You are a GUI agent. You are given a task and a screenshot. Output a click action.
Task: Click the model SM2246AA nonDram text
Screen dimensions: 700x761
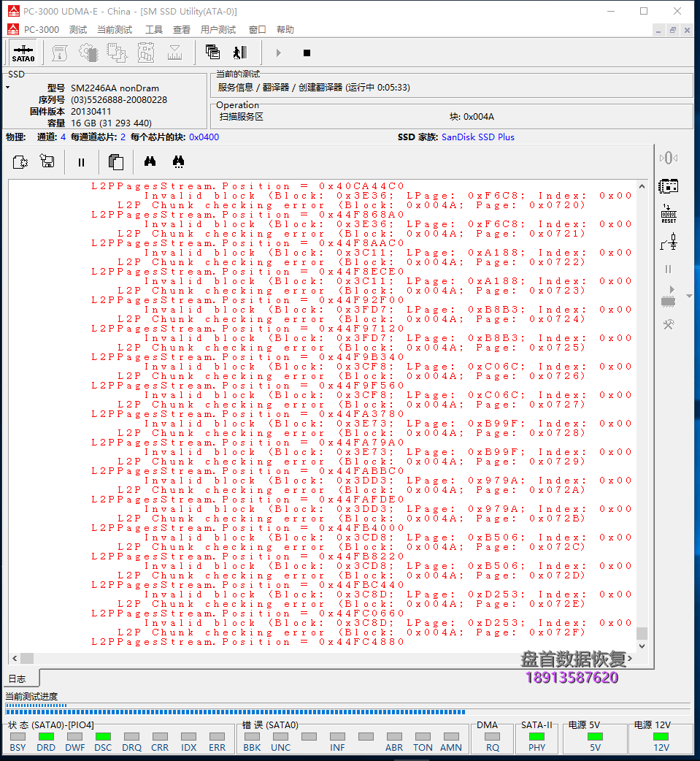(x=115, y=88)
